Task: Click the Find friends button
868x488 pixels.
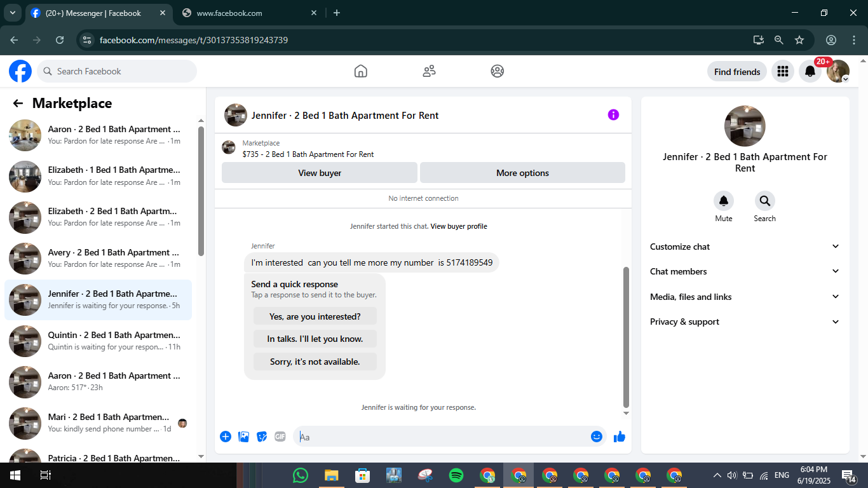Action: click(737, 72)
